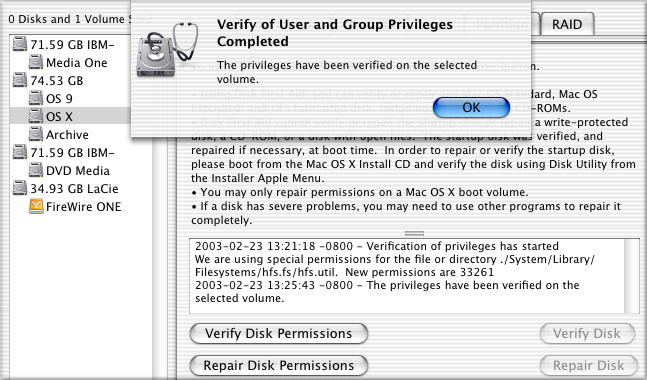This screenshot has width=647, height=380.
Task: Click the Media One volume icon
Action: (36, 62)
